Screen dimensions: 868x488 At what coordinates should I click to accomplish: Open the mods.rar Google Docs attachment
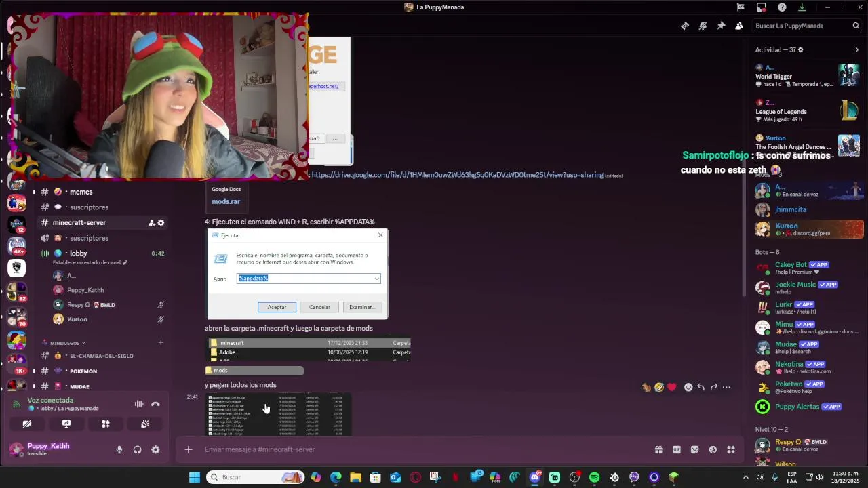tap(226, 201)
